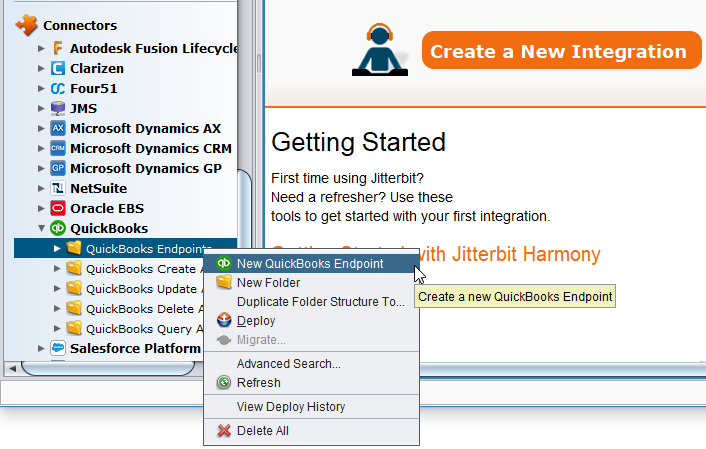The height and width of the screenshot is (449, 706).
Task: Expand the QuickBooks Create folder
Action: pyautogui.click(x=57, y=268)
